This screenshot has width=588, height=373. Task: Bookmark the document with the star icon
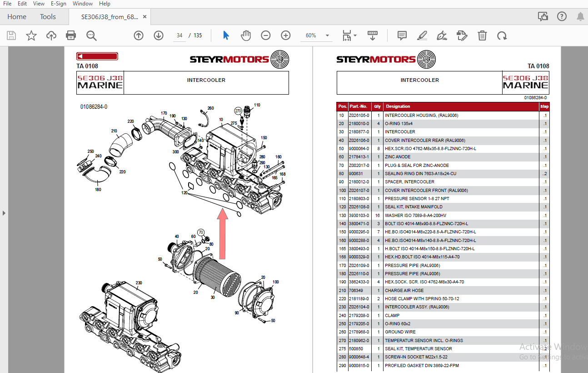(31, 35)
